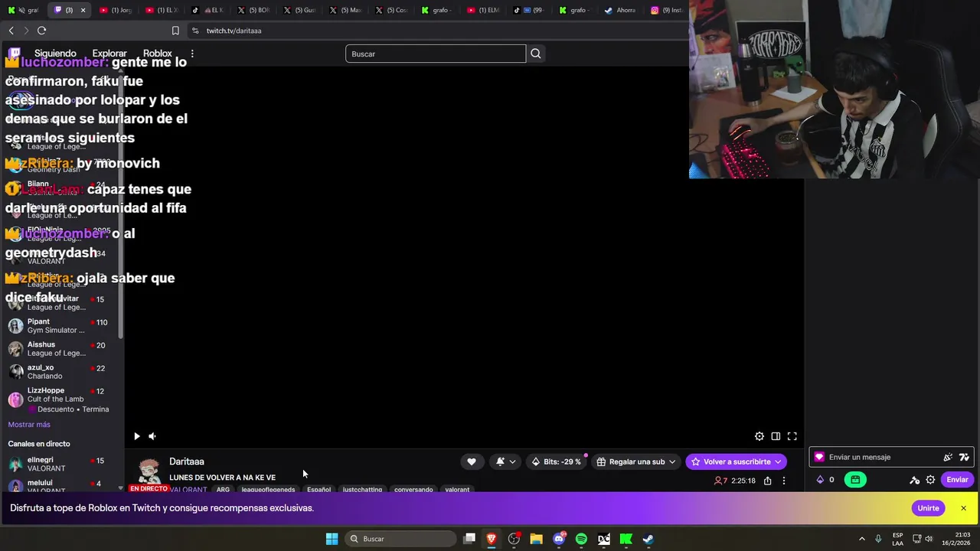Select the Español stream tag
This screenshot has height=551, width=980.
click(x=318, y=490)
